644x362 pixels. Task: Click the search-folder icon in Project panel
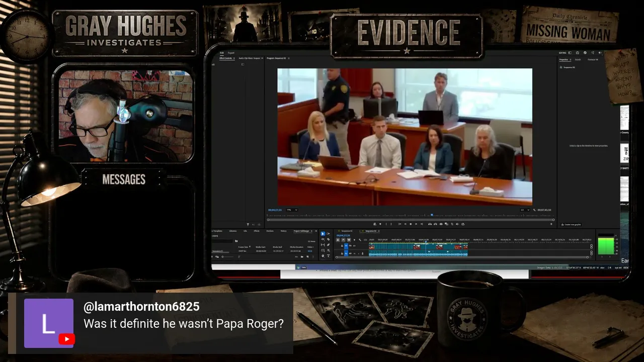[x=236, y=241]
